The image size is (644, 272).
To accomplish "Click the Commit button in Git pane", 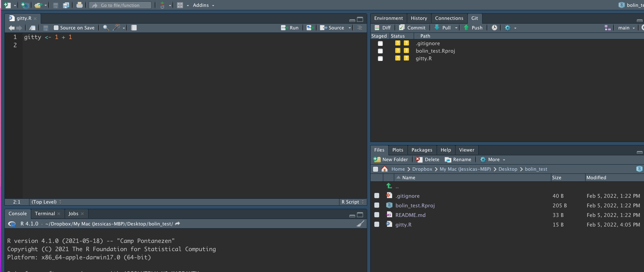I will click(x=412, y=28).
